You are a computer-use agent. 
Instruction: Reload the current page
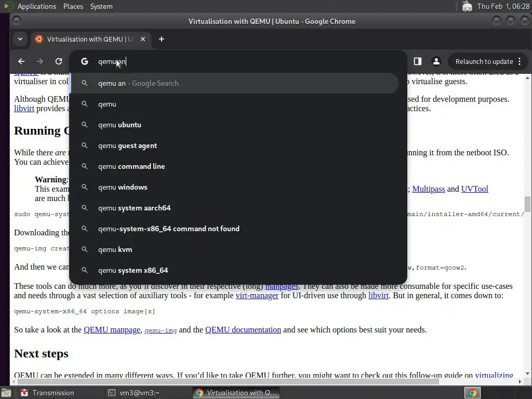click(x=59, y=61)
